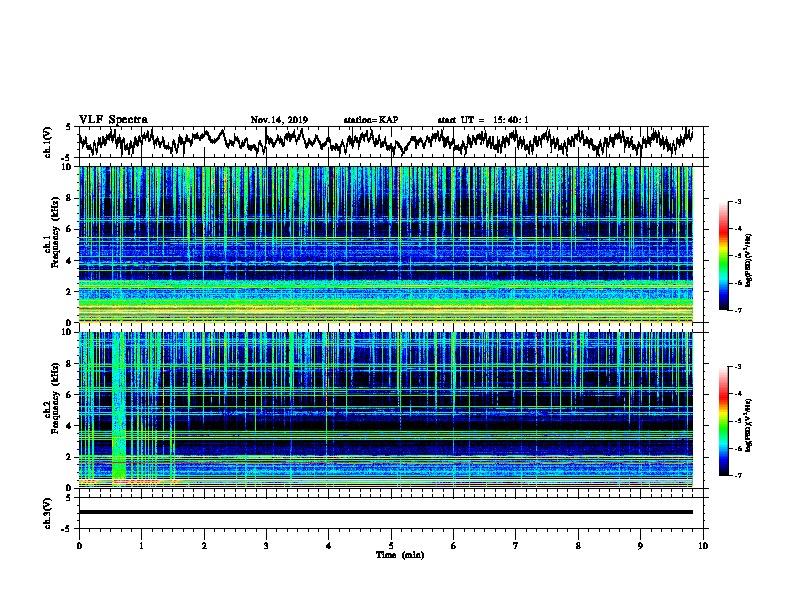Click the "-5" tick on ch.3(V) axis
The width and height of the screenshot is (792, 612).
(x=68, y=529)
